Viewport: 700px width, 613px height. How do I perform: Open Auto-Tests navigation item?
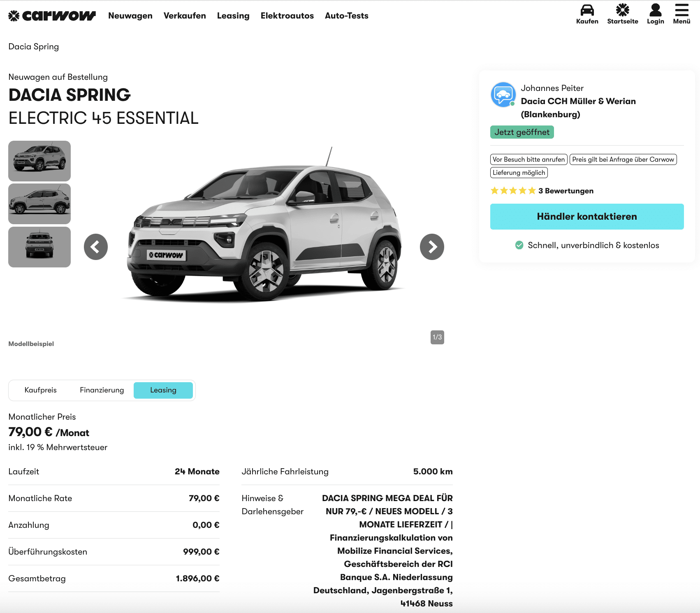pos(347,16)
